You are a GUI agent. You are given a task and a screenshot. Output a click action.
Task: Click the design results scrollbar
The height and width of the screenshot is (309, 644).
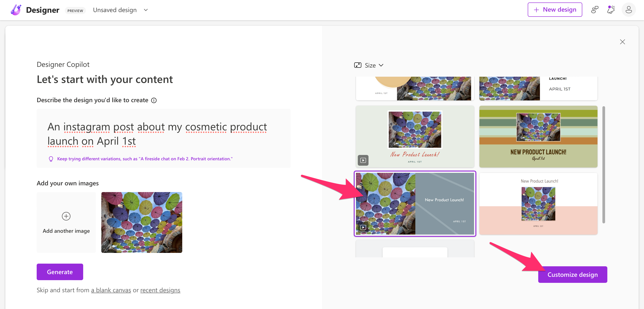click(604, 165)
